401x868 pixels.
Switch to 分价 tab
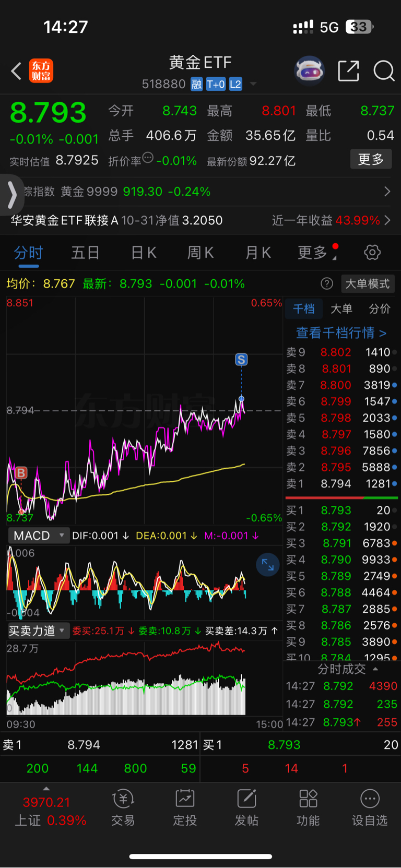coord(380,308)
